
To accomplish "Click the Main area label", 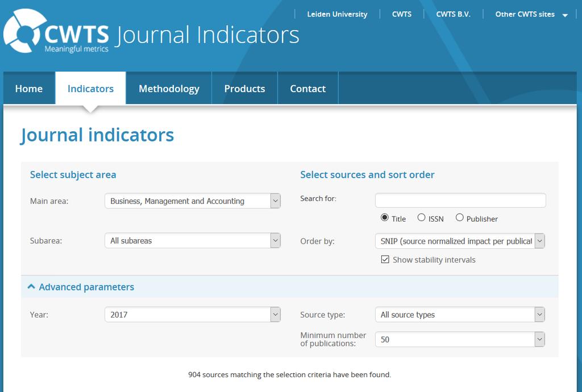I will 49,201.
